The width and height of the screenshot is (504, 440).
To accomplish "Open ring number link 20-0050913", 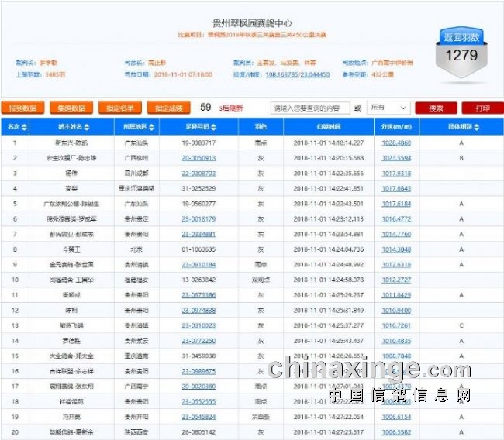I will (198, 157).
